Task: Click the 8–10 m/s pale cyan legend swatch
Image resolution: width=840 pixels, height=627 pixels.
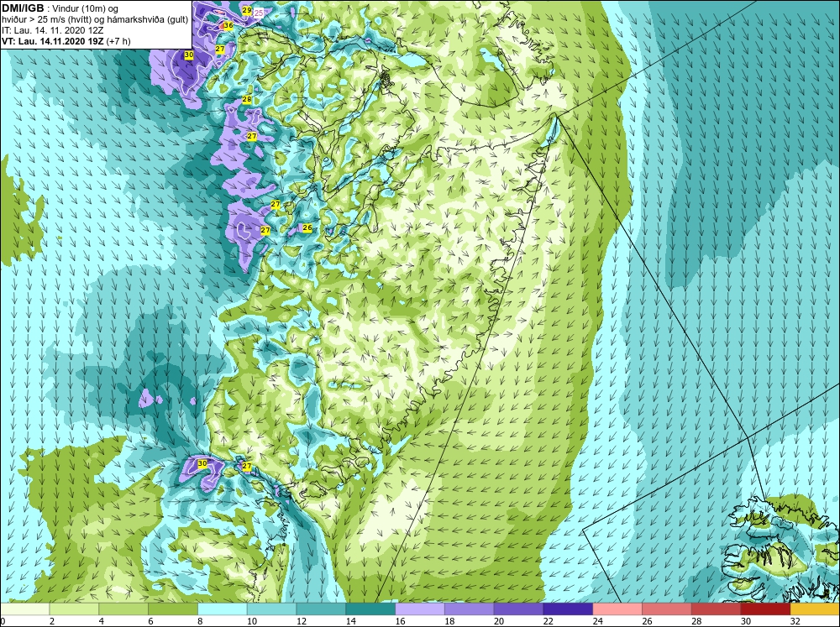Action: [x=223, y=609]
